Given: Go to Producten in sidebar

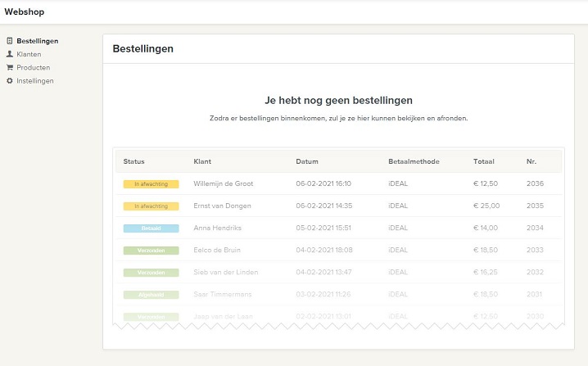Looking at the screenshot, I should pyautogui.click(x=34, y=67).
